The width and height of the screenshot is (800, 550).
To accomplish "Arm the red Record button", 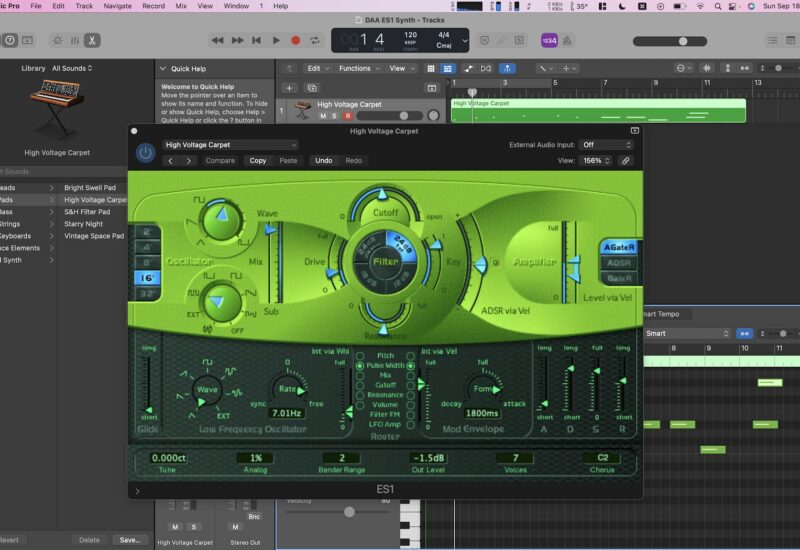I will (295, 40).
